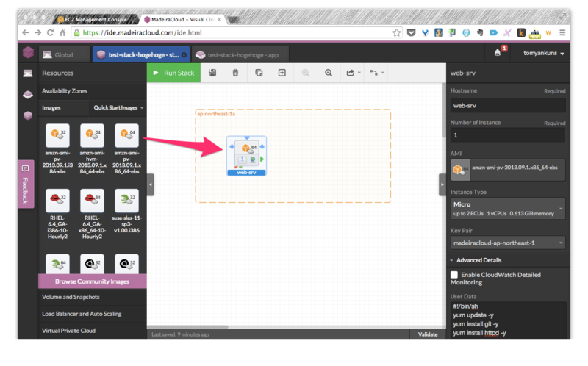Viewport: 588px width, 366px height.
Task: Expand Volume and Snapshots section
Action: (x=93, y=297)
